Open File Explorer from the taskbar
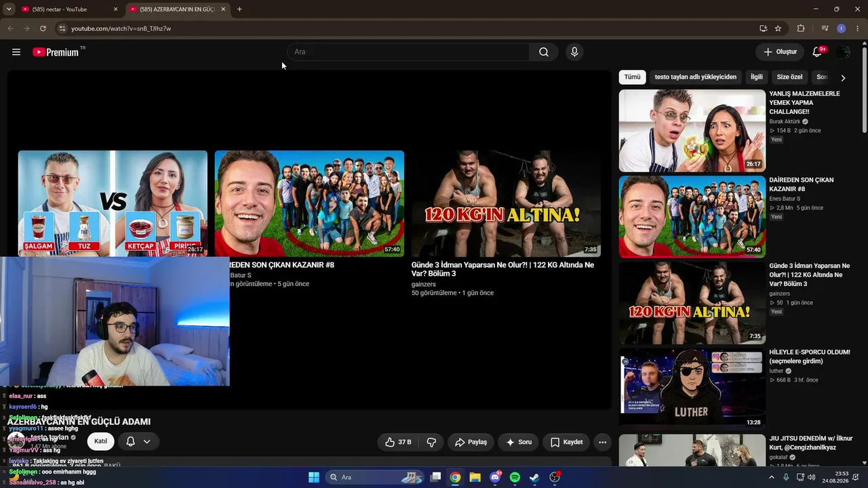Image resolution: width=868 pixels, height=488 pixels. (x=475, y=477)
